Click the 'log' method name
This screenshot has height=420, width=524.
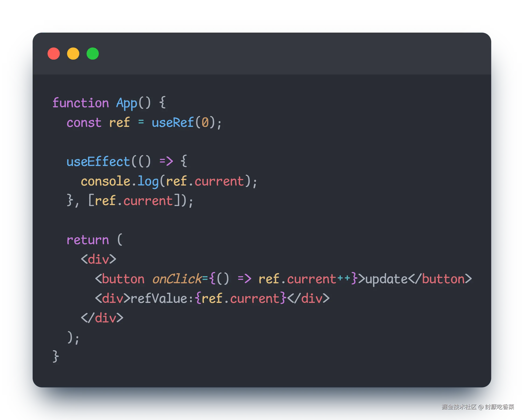tap(148, 182)
